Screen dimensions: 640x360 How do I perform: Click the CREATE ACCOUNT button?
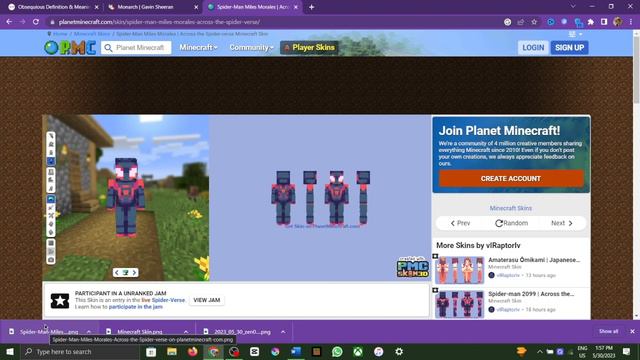click(x=511, y=179)
